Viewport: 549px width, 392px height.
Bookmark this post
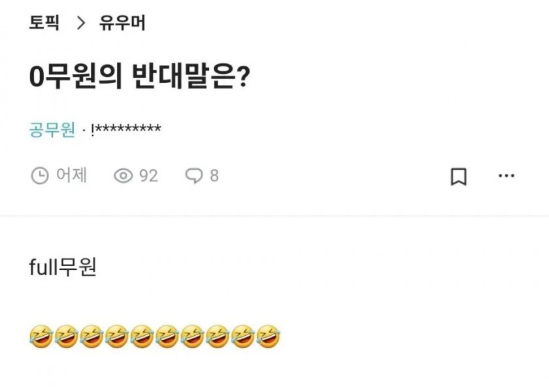click(x=459, y=176)
